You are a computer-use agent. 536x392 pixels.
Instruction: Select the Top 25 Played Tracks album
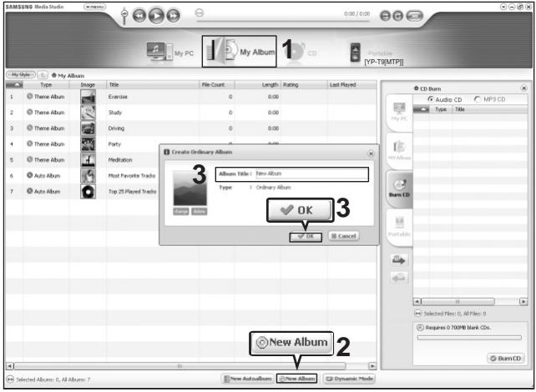pyautogui.click(x=82, y=191)
